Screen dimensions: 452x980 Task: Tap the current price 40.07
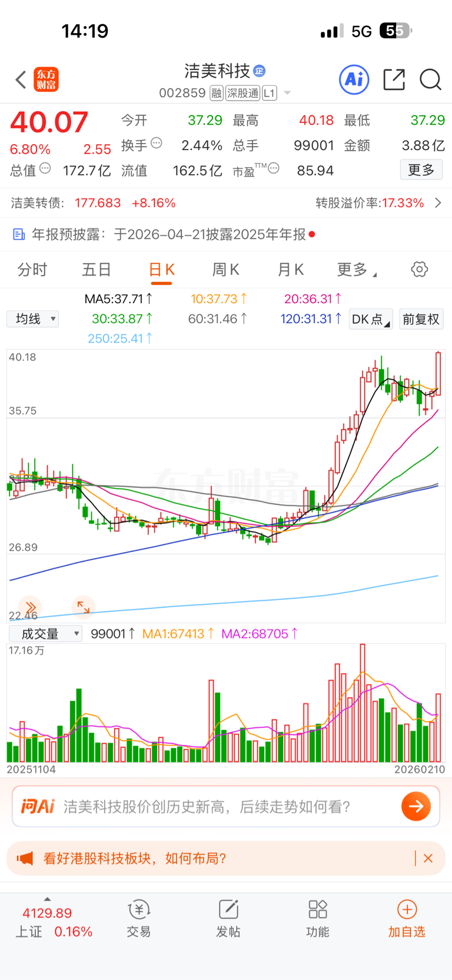coord(49,122)
